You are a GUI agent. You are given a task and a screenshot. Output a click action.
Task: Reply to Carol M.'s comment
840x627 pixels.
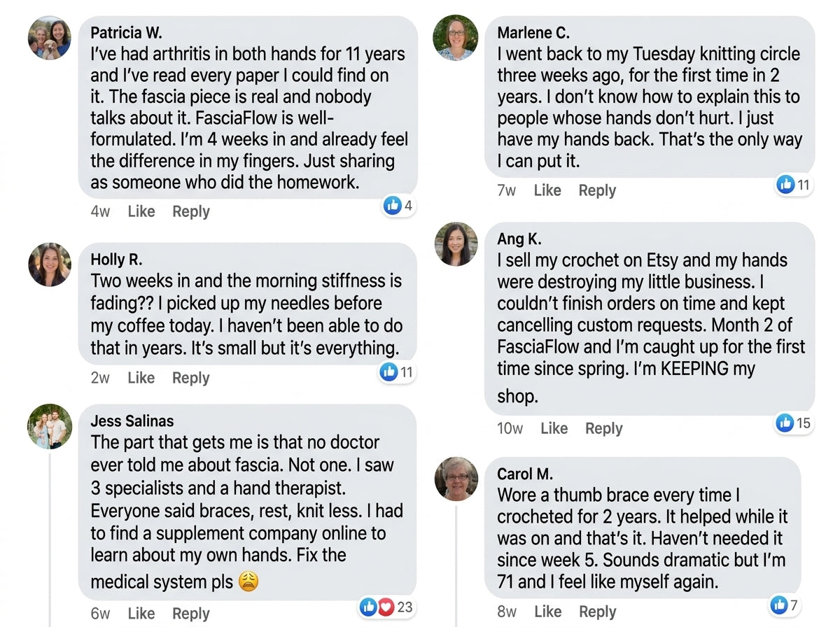coord(597,612)
